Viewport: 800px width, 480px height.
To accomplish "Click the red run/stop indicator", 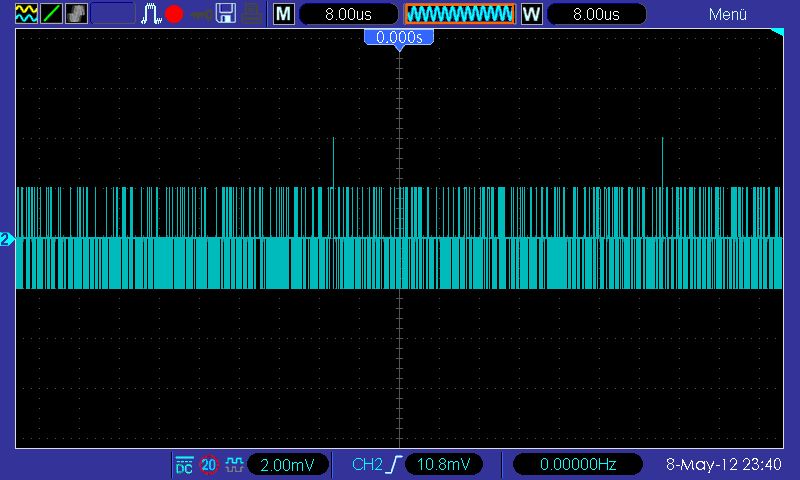I will 174,14.
